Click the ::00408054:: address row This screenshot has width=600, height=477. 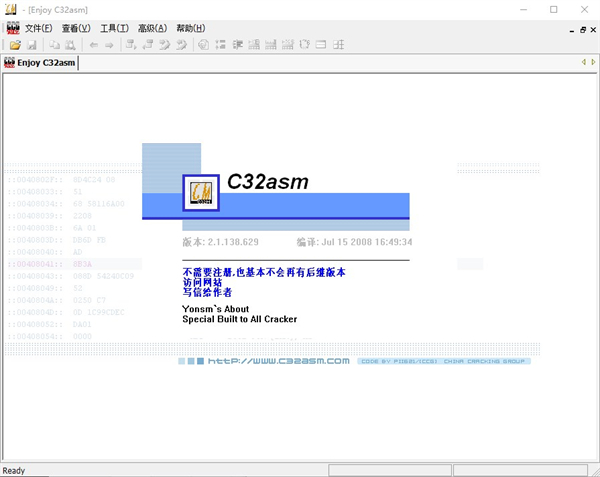[50, 336]
